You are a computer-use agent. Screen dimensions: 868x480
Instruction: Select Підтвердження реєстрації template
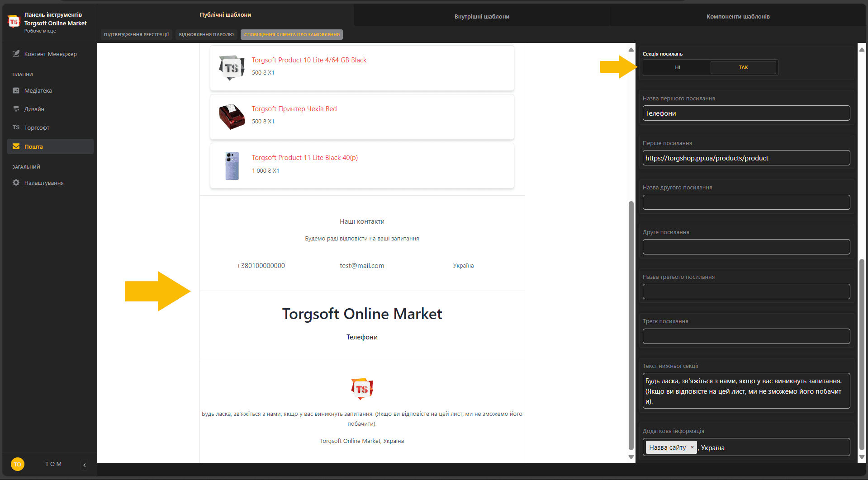[136, 34]
